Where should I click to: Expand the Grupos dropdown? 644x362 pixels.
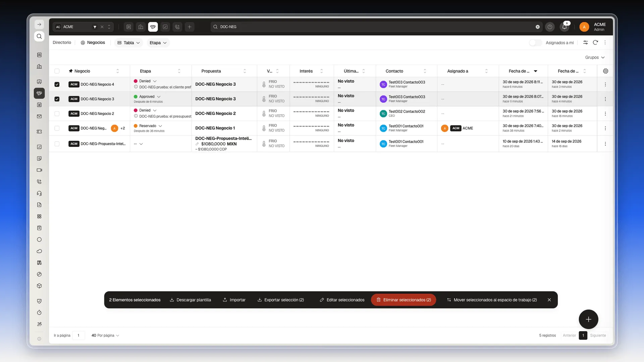595,57
